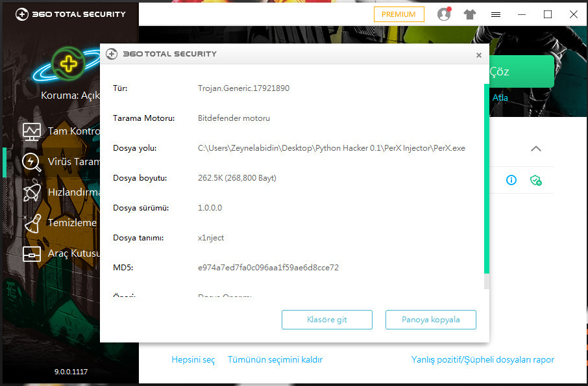Click the Hepsini seç link
Image resolution: width=588 pixels, height=386 pixels.
pos(193,360)
